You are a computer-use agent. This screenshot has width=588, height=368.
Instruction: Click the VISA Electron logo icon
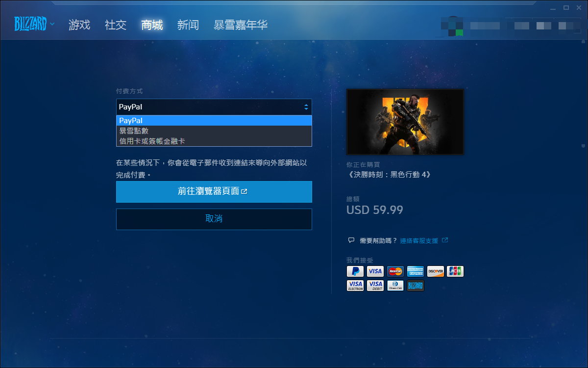click(x=355, y=286)
